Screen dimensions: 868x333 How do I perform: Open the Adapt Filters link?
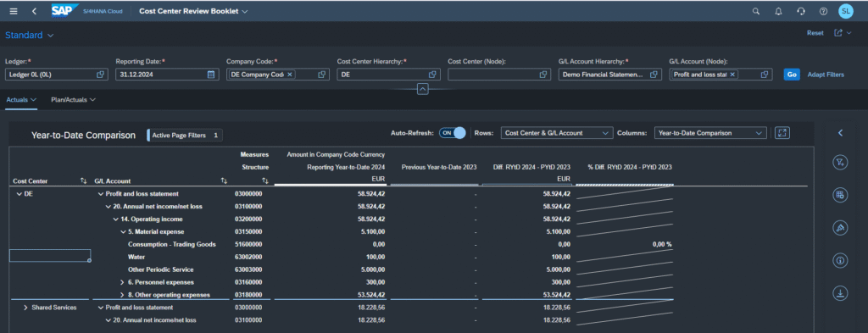tap(826, 74)
